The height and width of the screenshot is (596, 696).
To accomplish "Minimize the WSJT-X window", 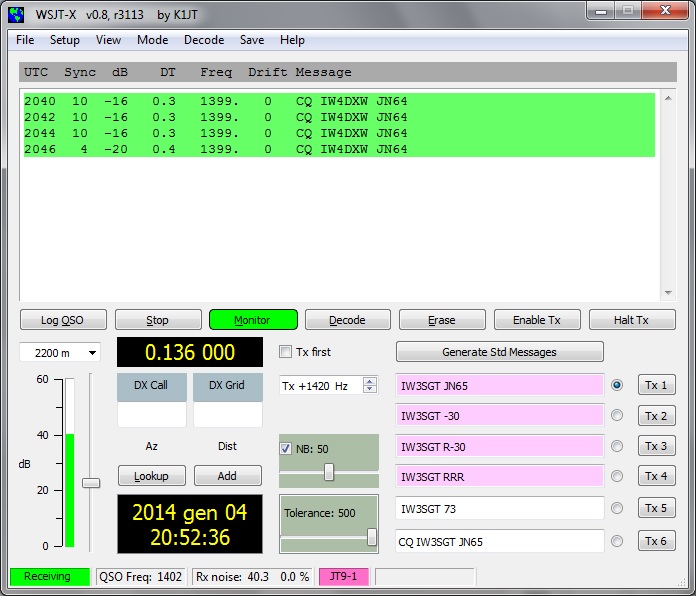I will (x=601, y=11).
